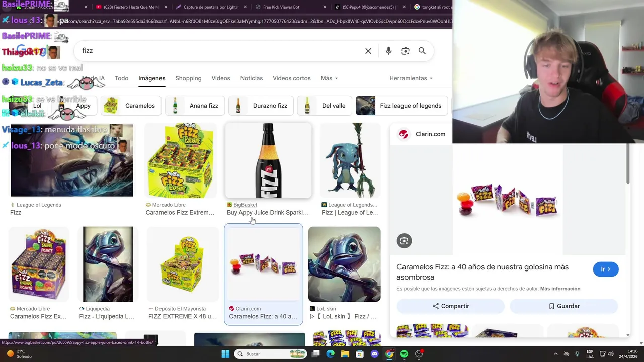The width and height of the screenshot is (644, 362).
Task: Open the Shopping results tab
Action: pyautogui.click(x=188, y=78)
